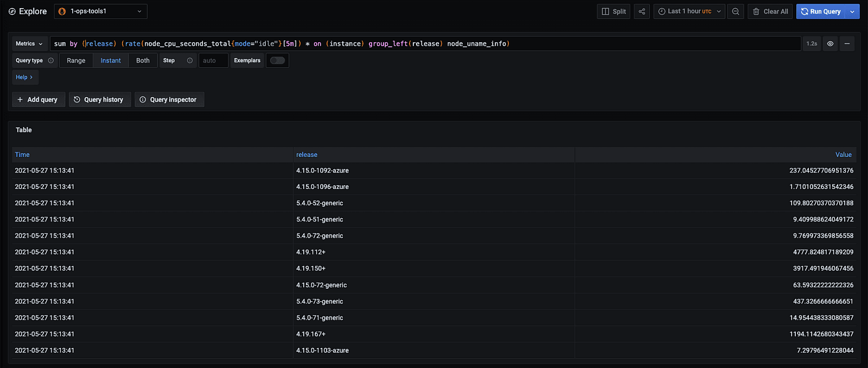Open the Last 1 hour time picker
Screen dimensions: 868x368
tap(689, 11)
